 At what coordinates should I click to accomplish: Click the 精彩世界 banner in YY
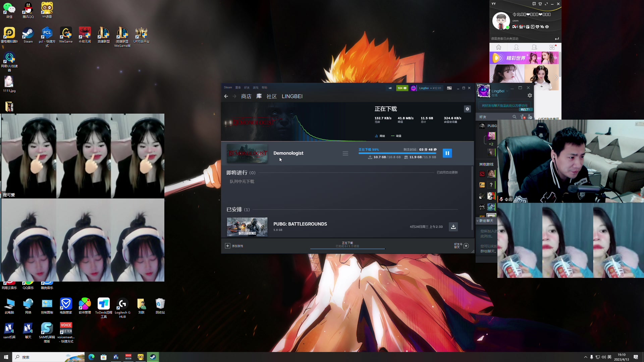[524, 58]
